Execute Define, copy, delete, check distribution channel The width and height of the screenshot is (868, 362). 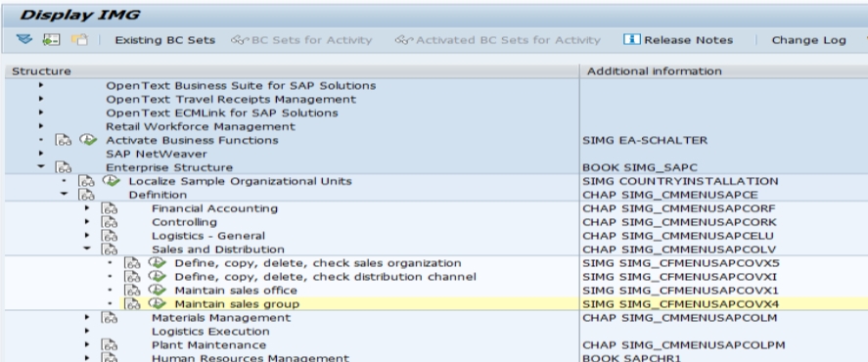click(158, 276)
